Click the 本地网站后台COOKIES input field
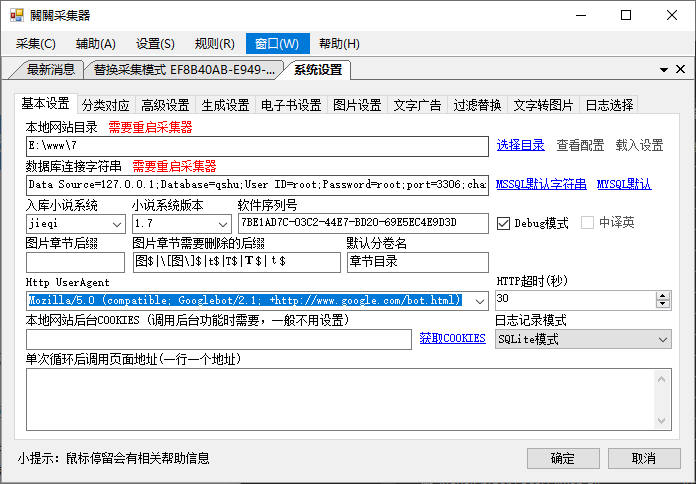This screenshot has width=696, height=484. click(219, 340)
